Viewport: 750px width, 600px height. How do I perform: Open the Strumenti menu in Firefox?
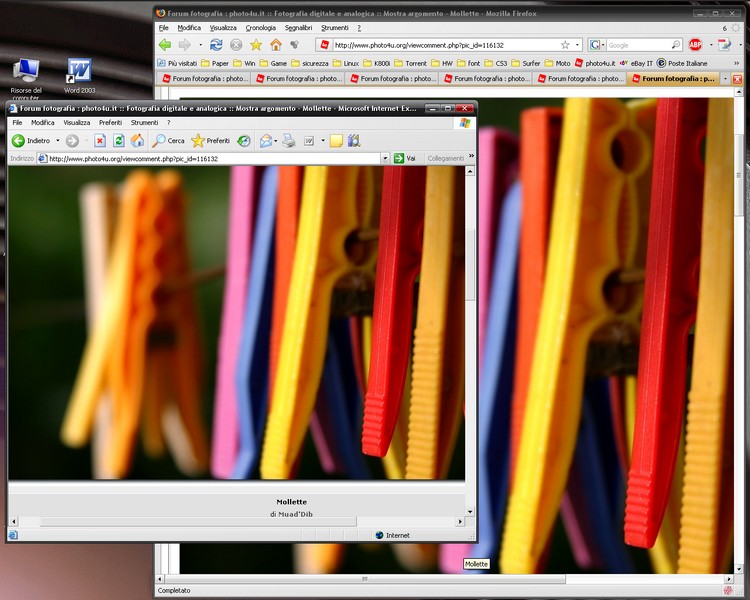[x=335, y=28]
